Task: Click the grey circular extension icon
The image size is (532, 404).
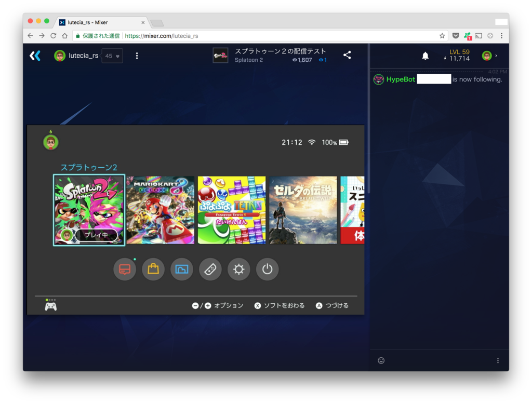Action: (x=490, y=36)
